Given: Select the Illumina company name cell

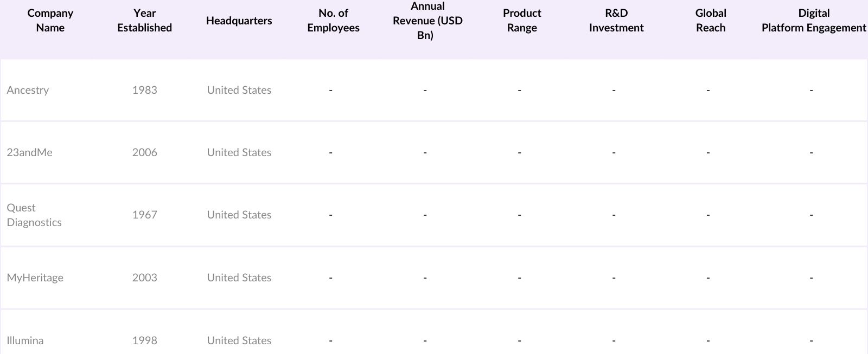Looking at the screenshot, I should click(x=25, y=340).
